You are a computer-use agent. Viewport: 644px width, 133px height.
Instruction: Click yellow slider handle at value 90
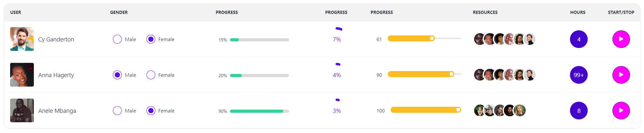tap(451, 74)
